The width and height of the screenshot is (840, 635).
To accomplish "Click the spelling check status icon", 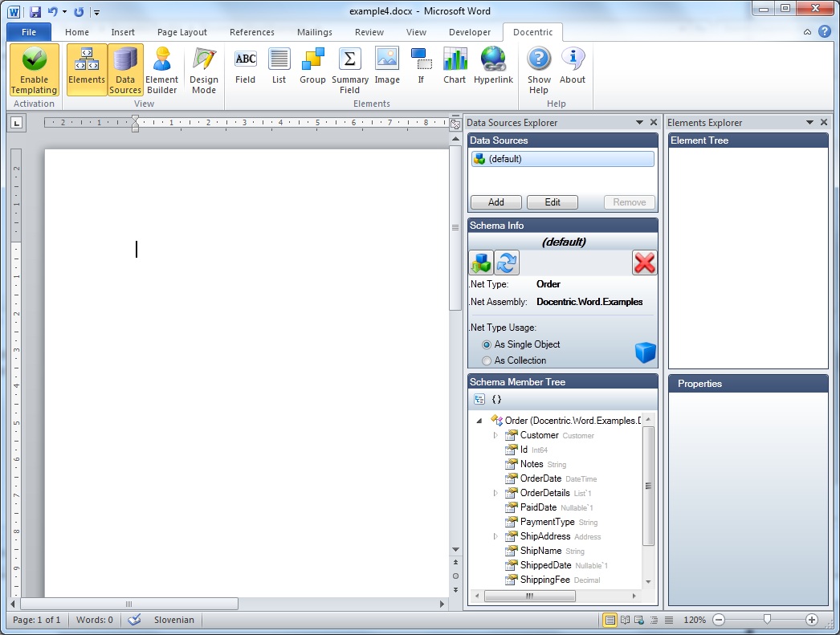I will point(134,620).
